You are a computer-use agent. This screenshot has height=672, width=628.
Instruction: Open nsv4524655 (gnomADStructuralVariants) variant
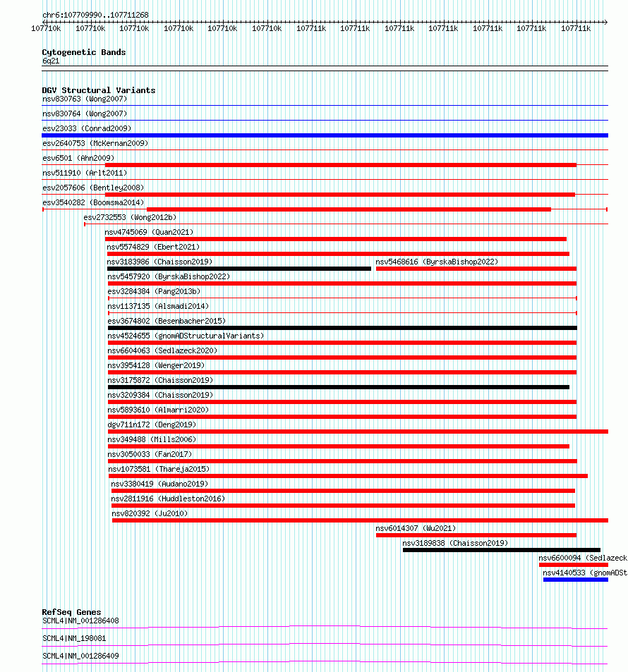pos(186,336)
